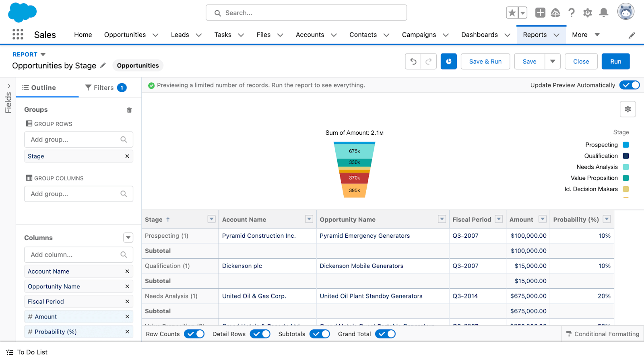The image size is (644, 362).
Task: Open the Stage column header menu
Action: (x=212, y=219)
